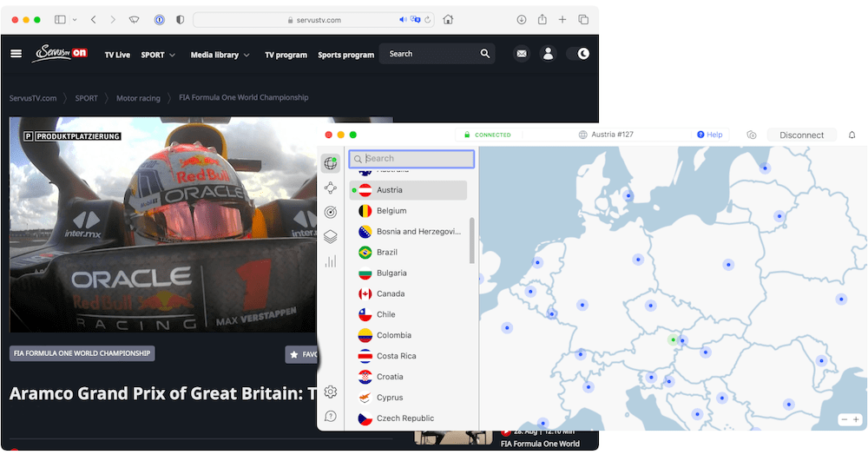The height and width of the screenshot is (461, 868).
Task: Open the VPN layers icon in sidebar
Action: coord(331,236)
